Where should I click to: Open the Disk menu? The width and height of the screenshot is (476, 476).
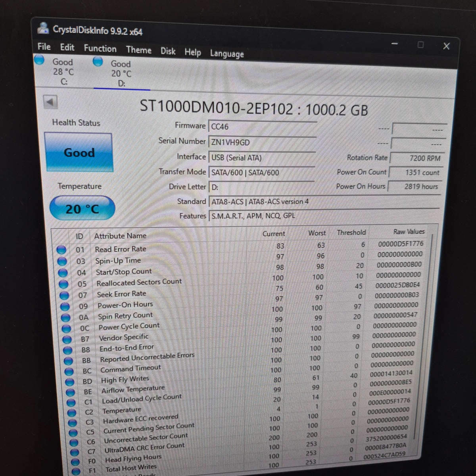pos(168,51)
